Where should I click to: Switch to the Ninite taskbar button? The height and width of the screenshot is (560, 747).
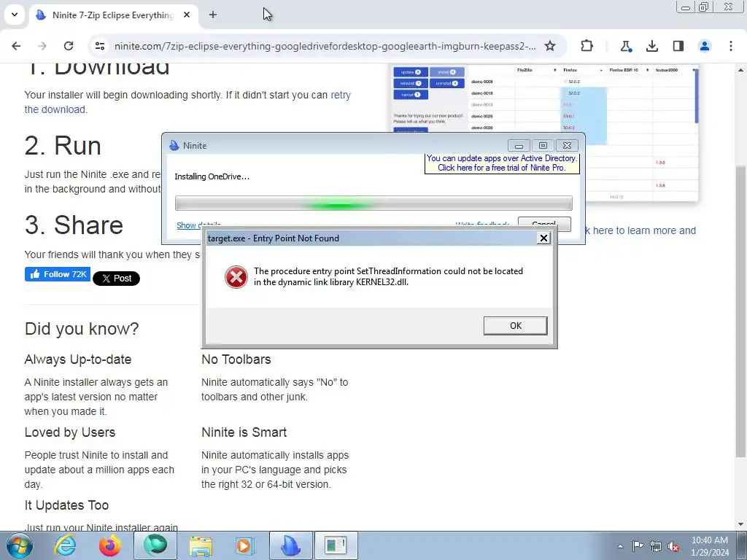pos(290,545)
